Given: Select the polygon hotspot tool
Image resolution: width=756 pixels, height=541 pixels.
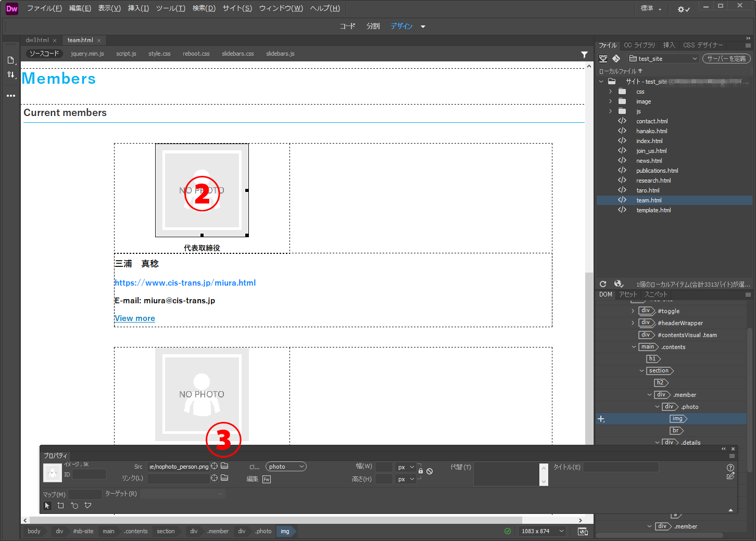Looking at the screenshot, I should click(x=88, y=506).
